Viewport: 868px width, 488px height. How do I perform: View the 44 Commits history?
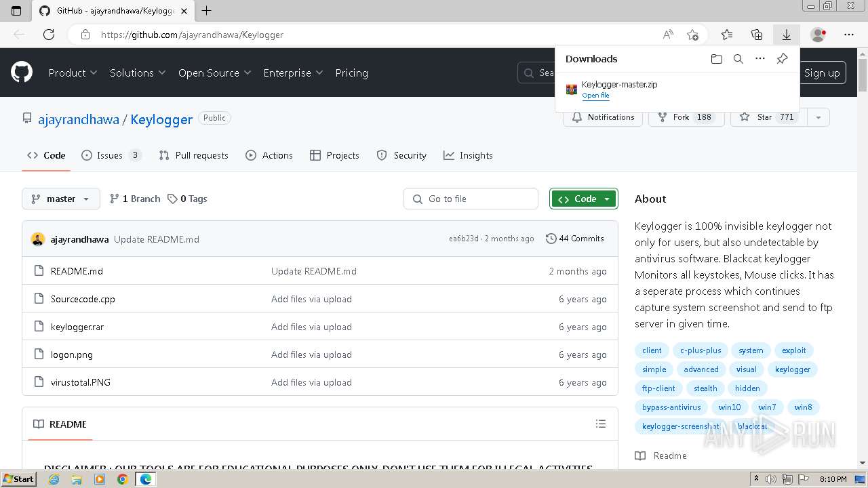(x=575, y=239)
